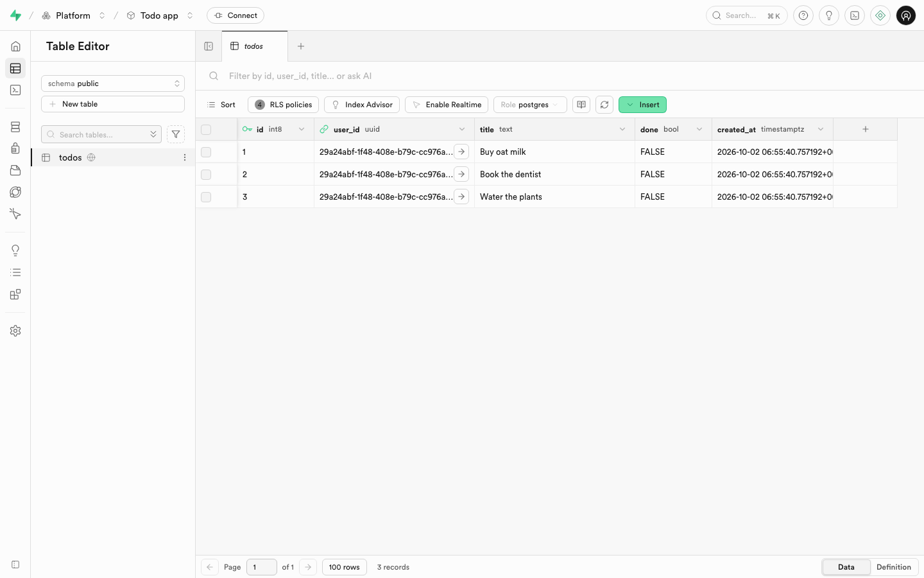924x578 pixels.
Task: Open the help question mark icon
Action: [x=803, y=15]
